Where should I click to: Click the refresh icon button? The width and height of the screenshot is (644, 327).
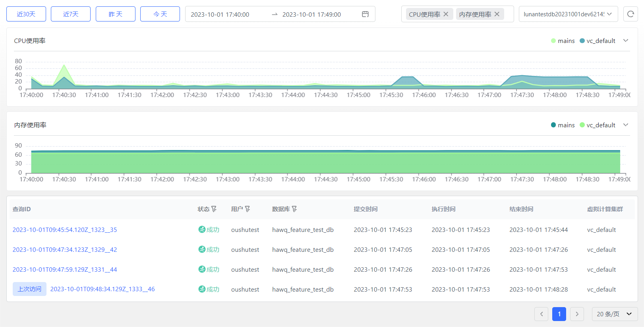click(630, 14)
